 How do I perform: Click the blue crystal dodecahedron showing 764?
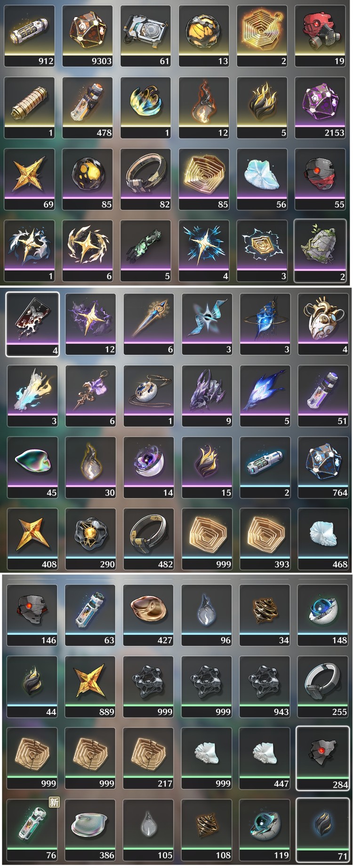pyautogui.click(x=322, y=467)
